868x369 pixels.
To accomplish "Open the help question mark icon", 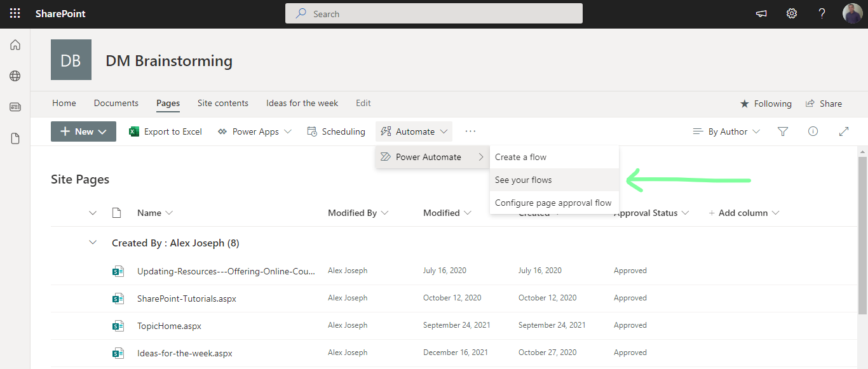I will click(x=822, y=13).
